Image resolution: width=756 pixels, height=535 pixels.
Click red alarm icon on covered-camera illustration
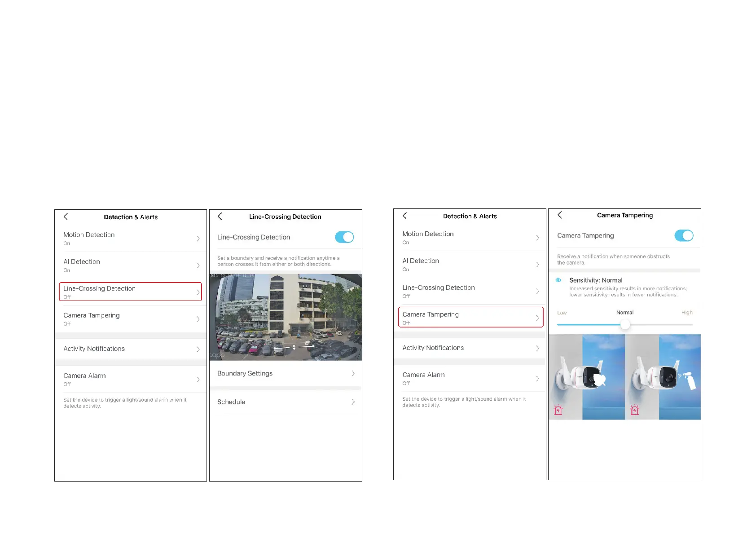pos(558,410)
